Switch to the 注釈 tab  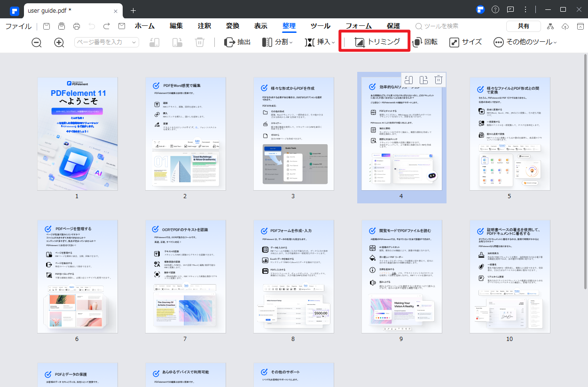(x=204, y=26)
